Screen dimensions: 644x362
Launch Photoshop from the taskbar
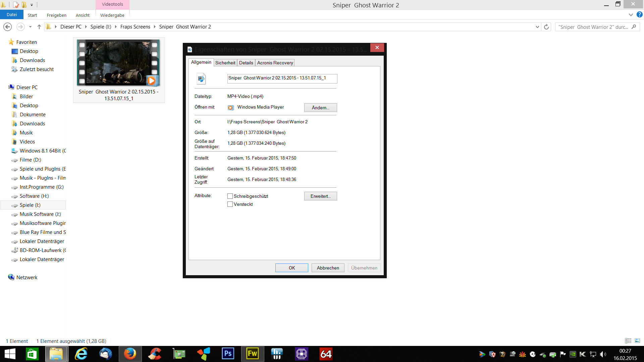(x=228, y=354)
